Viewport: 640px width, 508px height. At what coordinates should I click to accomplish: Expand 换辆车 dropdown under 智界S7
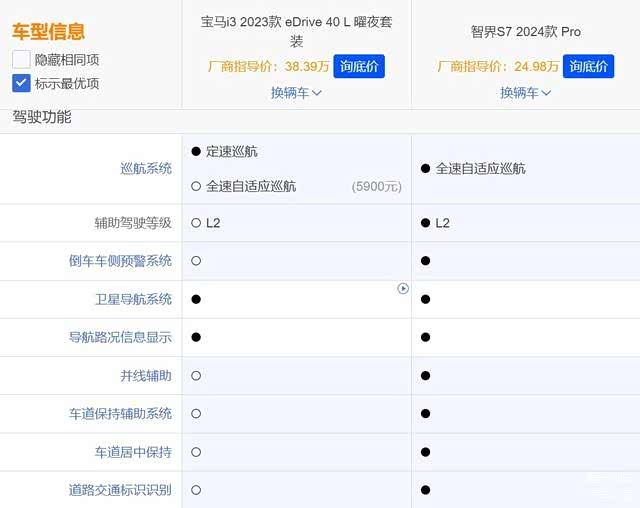(x=525, y=93)
